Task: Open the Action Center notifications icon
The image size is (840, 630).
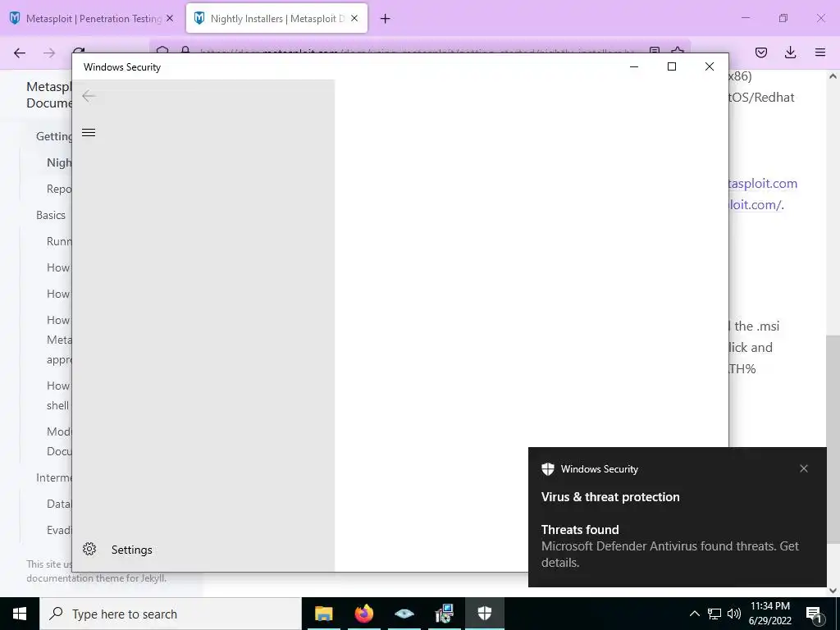Action: pos(814,614)
